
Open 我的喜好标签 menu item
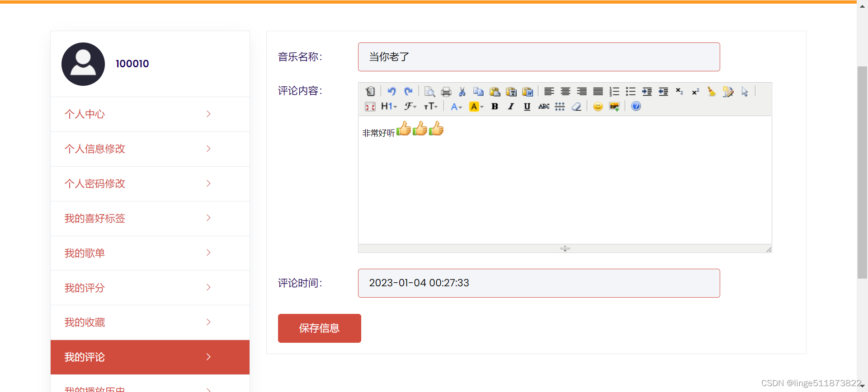pos(150,219)
